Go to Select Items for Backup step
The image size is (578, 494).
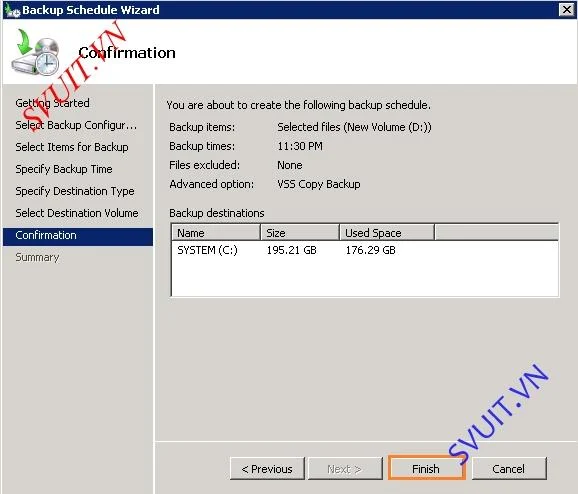[72, 147]
